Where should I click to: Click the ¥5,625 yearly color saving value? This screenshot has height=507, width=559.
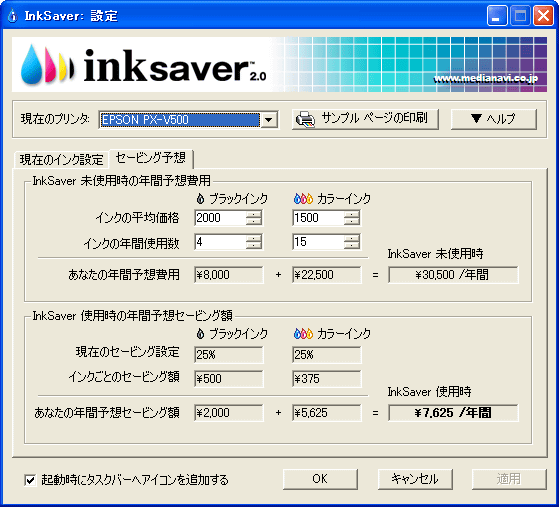[x=327, y=413]
